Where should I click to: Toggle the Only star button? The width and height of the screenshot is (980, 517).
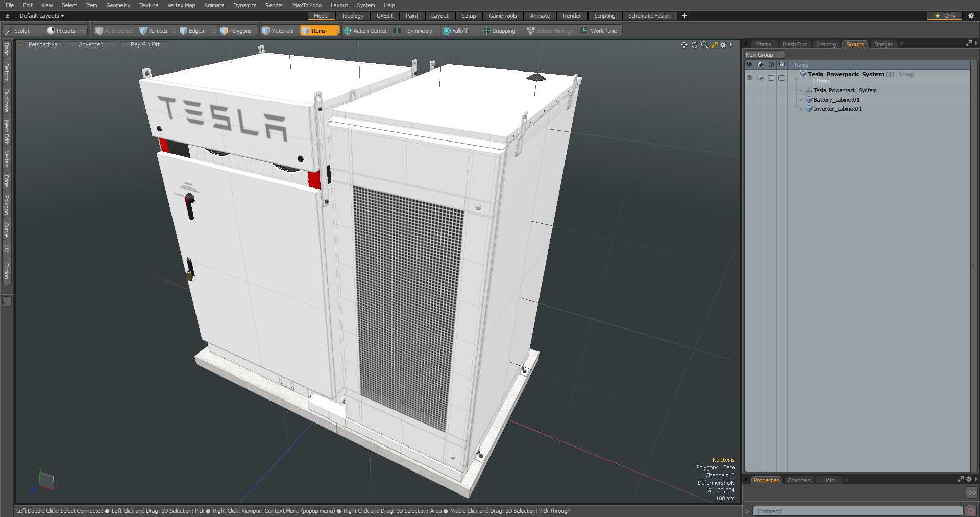tap(945, 16)
